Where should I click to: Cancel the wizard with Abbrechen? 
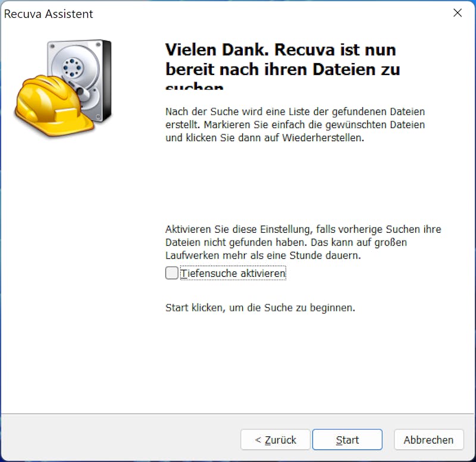coord(428,439)
